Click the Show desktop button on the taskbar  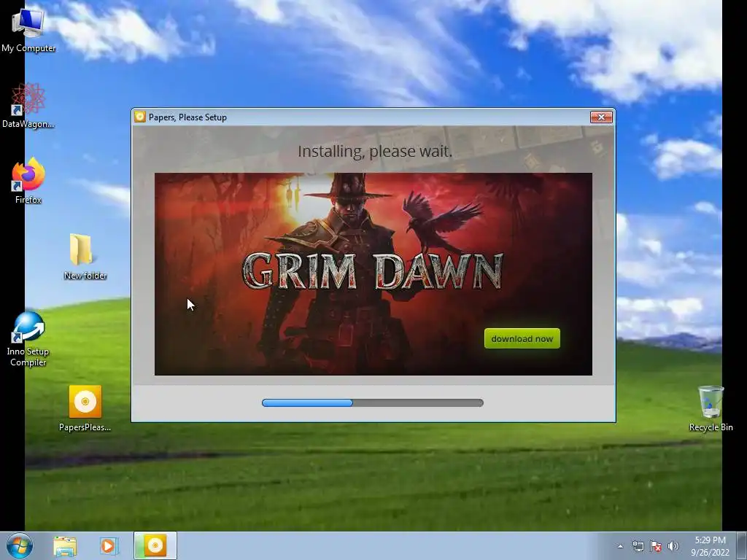[742, 545]
